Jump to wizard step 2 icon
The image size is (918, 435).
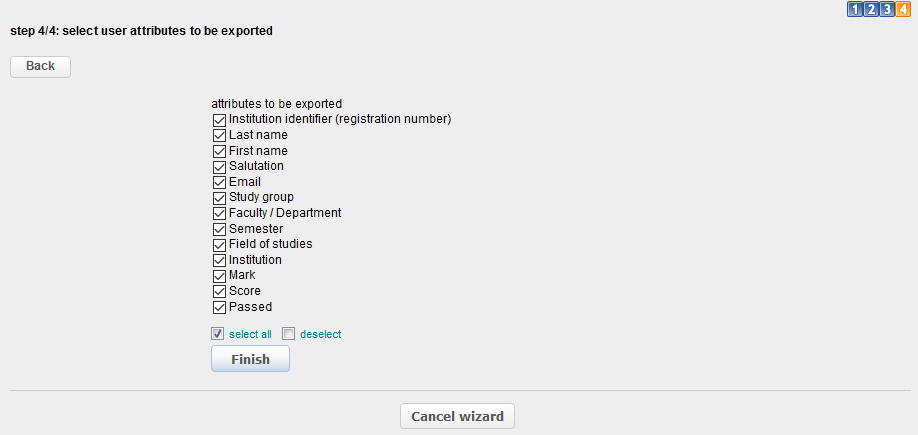(871, 10)
